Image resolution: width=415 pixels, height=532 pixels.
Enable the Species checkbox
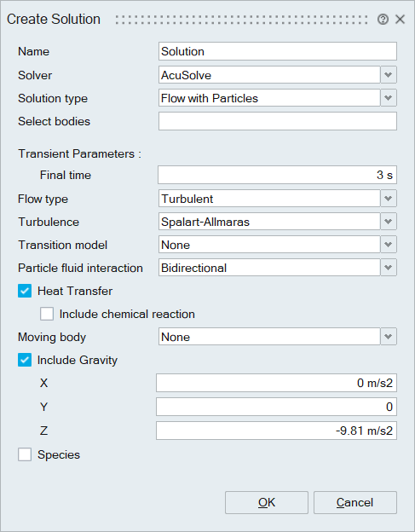pyautogui.click(x=25, y=454)
